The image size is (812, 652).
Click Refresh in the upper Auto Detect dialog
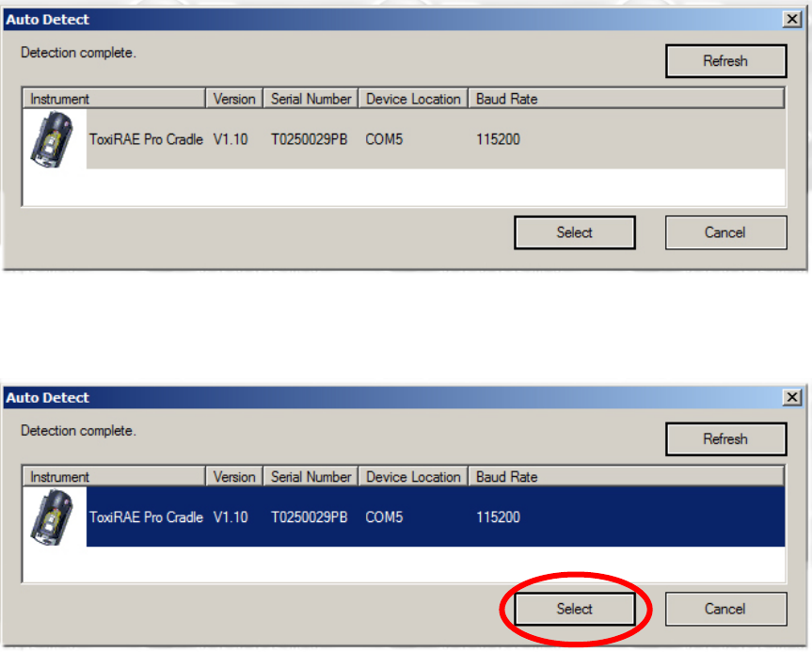click(x=726, y=61)
